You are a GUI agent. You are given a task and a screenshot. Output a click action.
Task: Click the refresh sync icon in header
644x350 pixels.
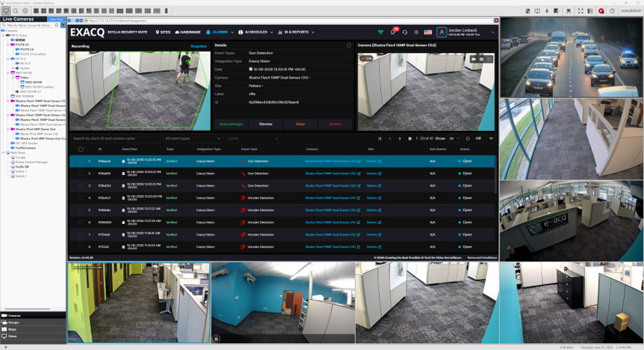click(x=405, y=32)
